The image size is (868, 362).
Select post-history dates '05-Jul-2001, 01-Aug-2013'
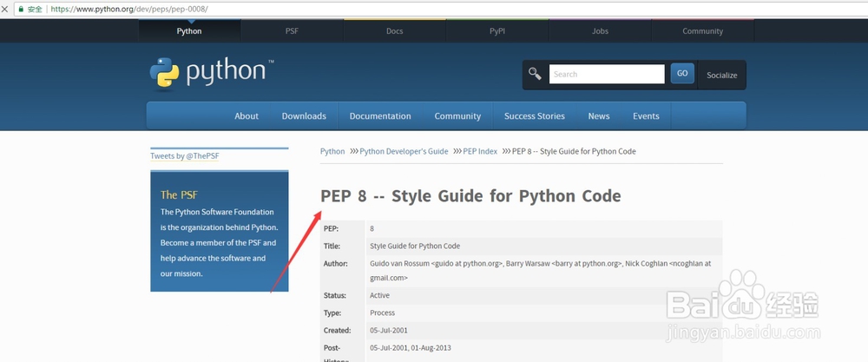411,347
